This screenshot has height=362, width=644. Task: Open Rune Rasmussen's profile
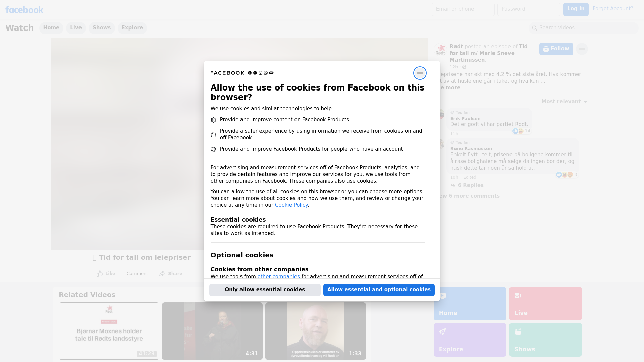471,149
